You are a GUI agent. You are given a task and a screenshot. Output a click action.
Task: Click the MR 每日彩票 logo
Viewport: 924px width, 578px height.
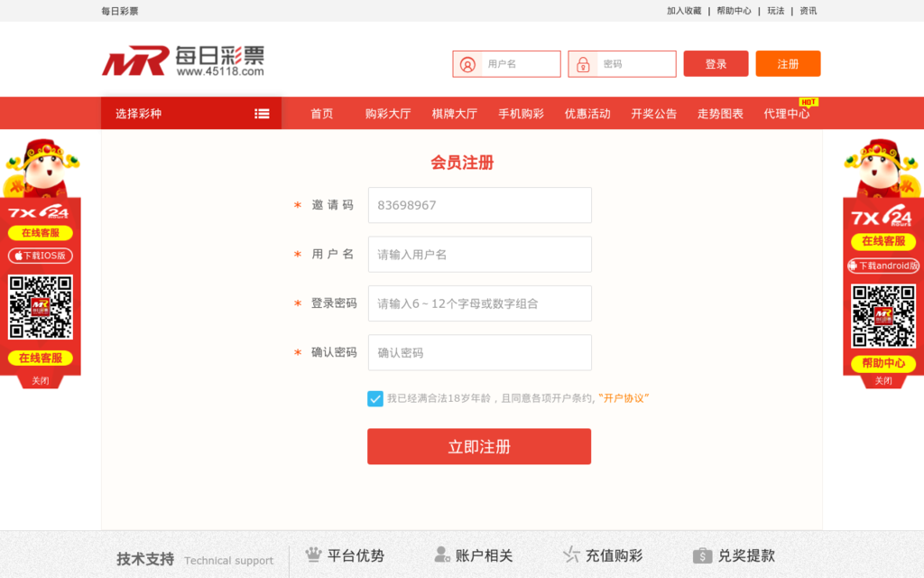click(183, 61)
